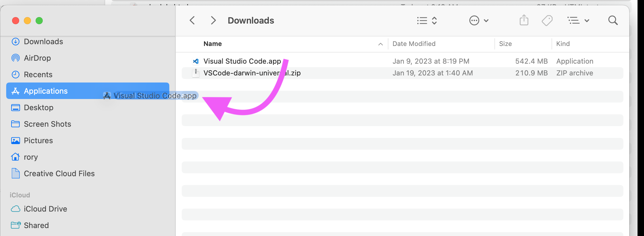Click the VSCode zip archive file icon
644x236 pixels.
196,73
